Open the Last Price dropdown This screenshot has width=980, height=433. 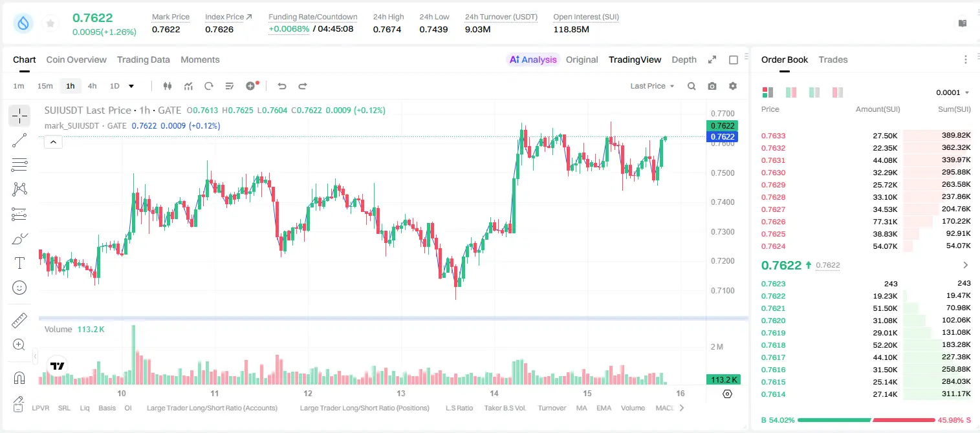[x=652, y=86]
